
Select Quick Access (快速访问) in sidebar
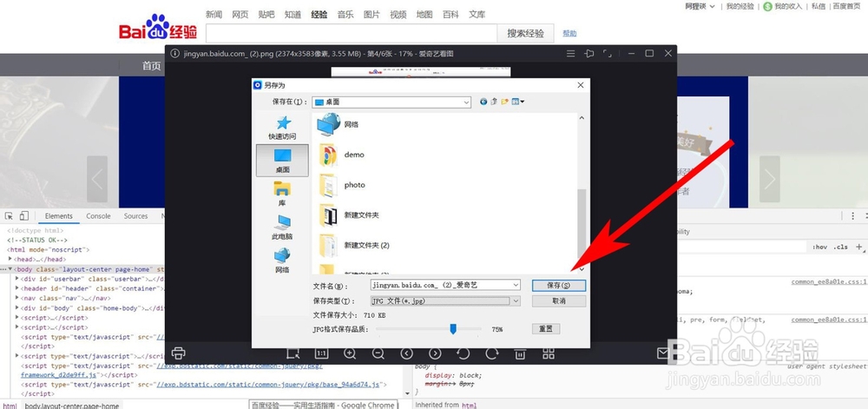click(282, 128)
